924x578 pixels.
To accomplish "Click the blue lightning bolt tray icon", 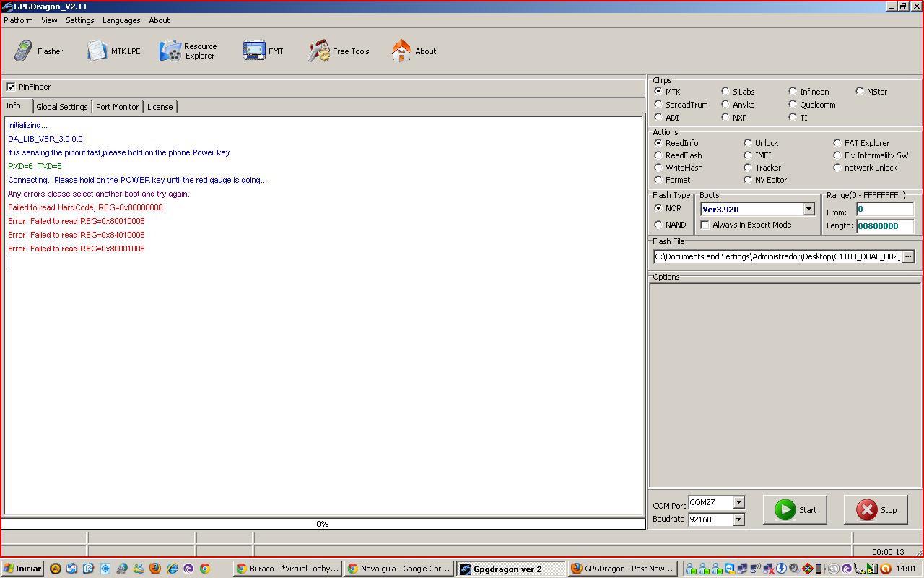I will 781,569.
